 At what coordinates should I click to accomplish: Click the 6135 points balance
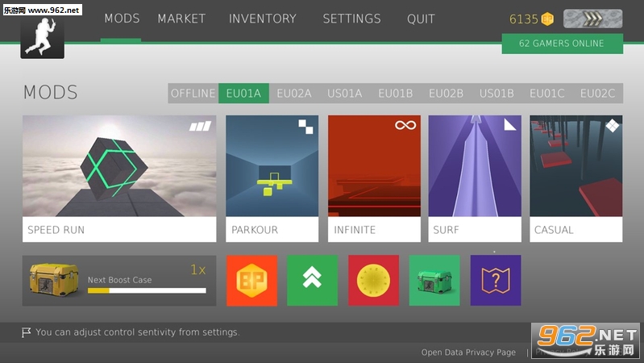point(523,19)
